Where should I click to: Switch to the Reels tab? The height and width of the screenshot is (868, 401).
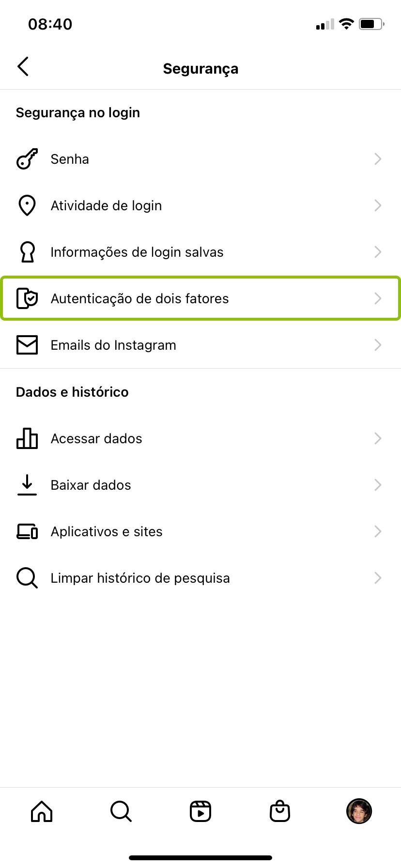coord(200,811)
